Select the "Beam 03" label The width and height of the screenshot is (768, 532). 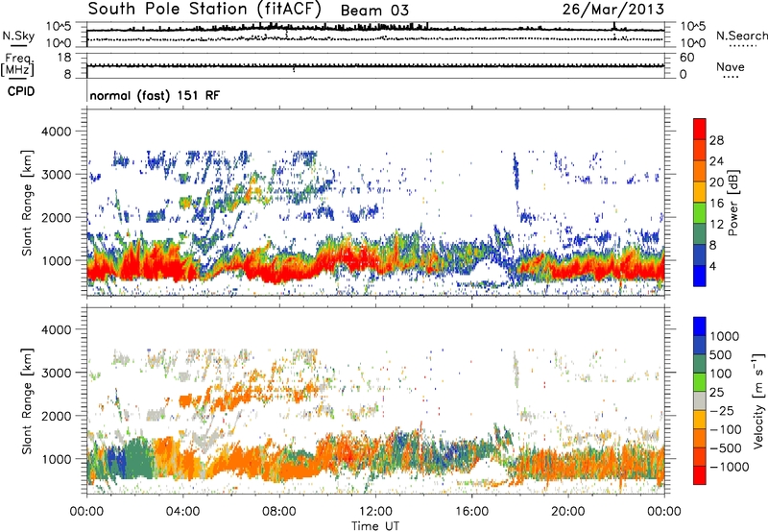[374, 11]
